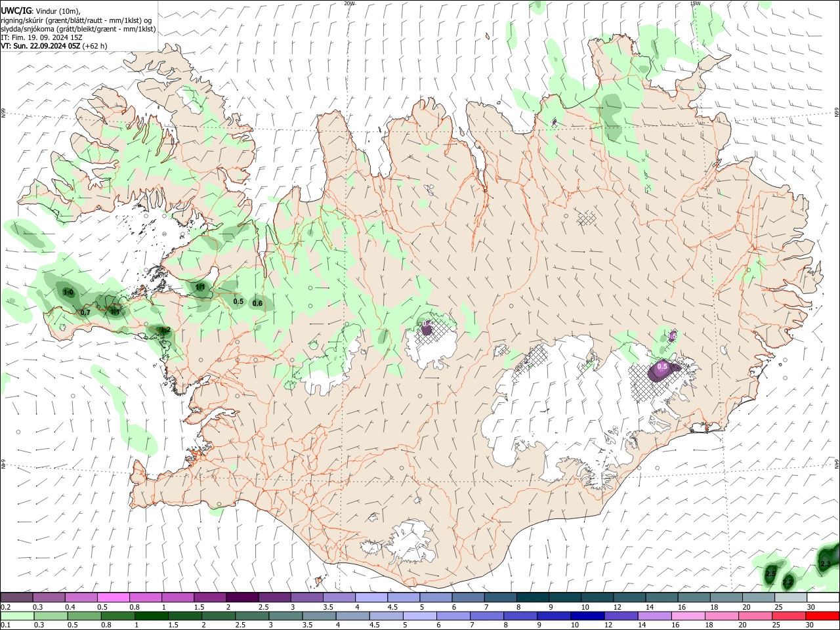Select the darkest green 1–1.5 swatch on the lower scale
Image resolution: width=840 pixels, height=630 pixels.
(151, 616)
